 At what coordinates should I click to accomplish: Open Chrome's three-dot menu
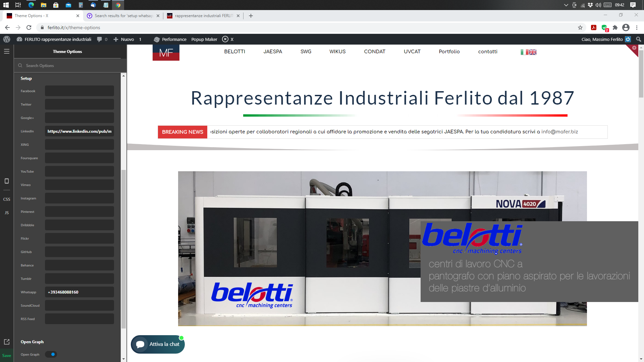[637, 27]
